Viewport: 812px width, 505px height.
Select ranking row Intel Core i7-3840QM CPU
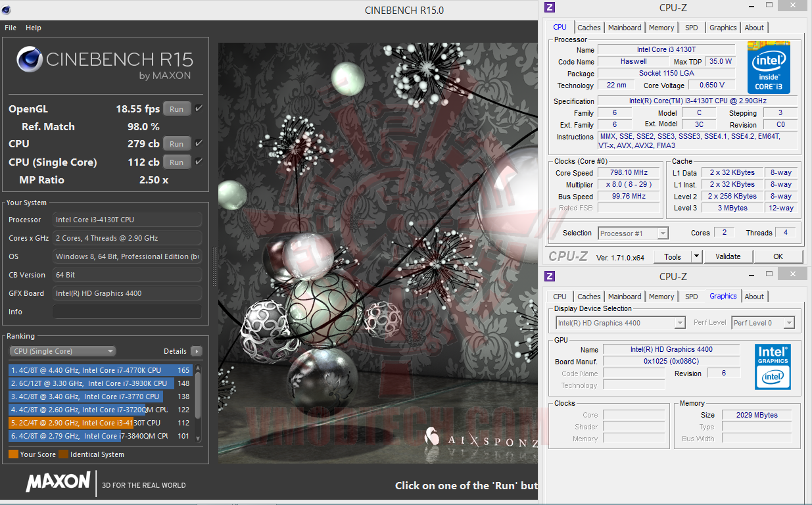point(101,436)
